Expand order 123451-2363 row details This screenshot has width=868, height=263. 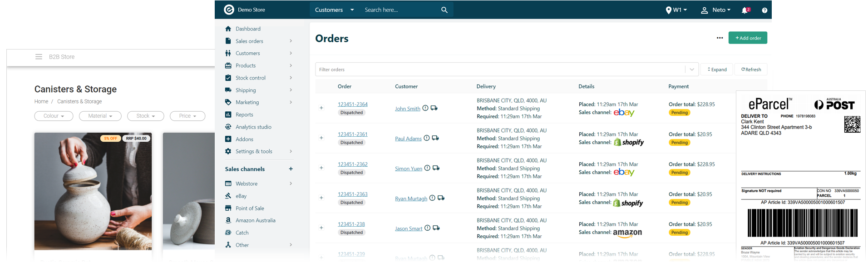(321, 198)
